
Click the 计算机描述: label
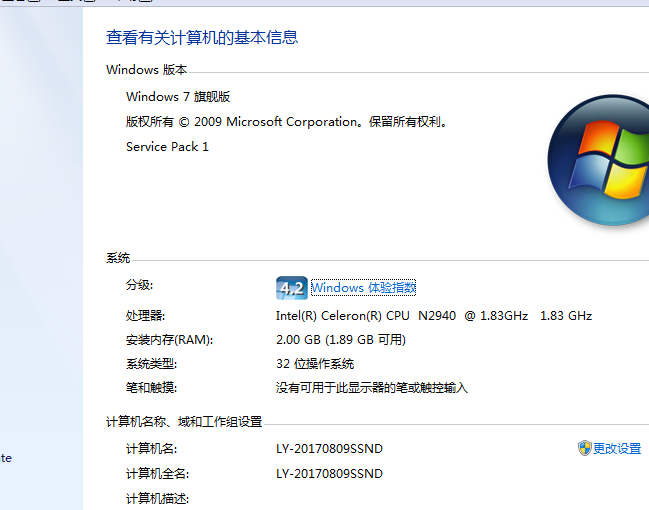[x=157, y=498]
